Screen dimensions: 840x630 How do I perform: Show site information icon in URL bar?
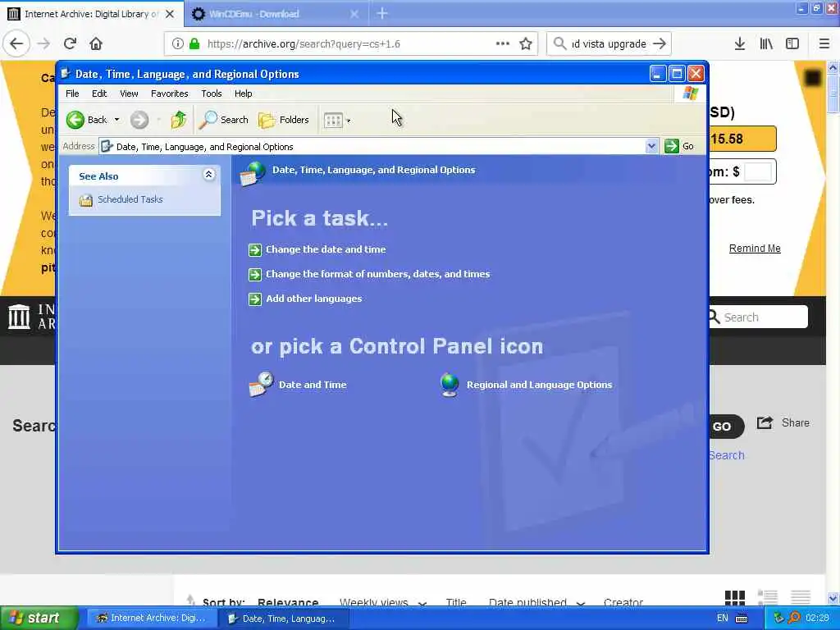(x=177, y=43)
